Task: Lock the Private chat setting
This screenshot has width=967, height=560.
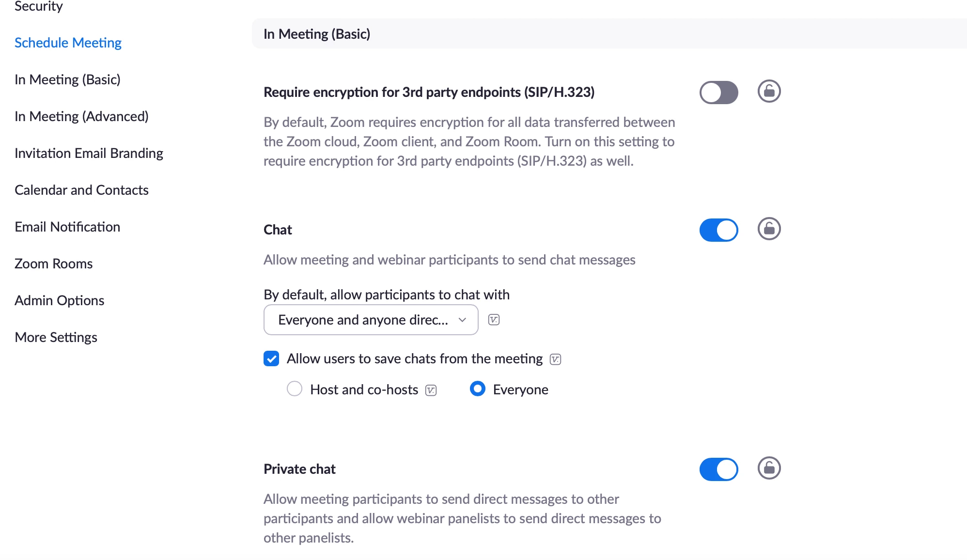Action: [x=769, y=468]
